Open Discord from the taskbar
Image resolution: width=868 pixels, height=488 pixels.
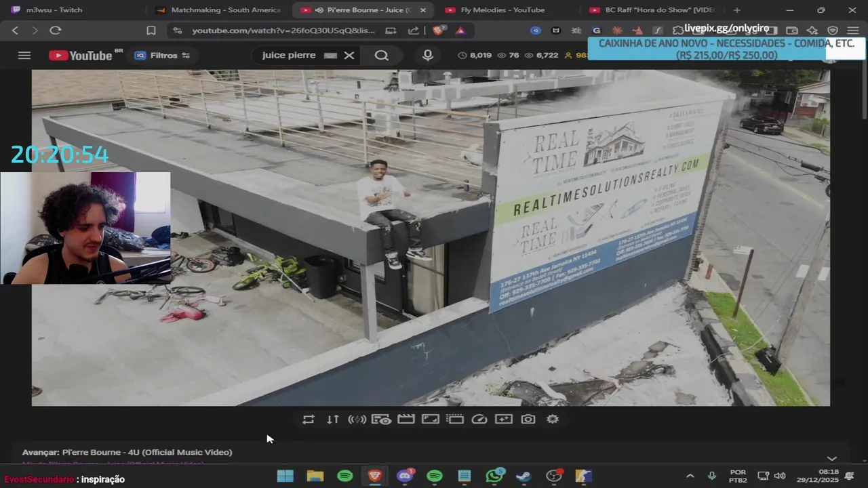(x=405, y=476)
